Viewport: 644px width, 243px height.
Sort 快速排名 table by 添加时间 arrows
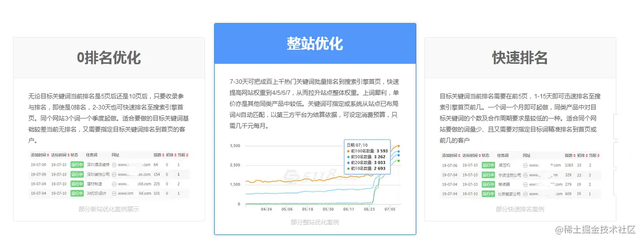[459, 155]
